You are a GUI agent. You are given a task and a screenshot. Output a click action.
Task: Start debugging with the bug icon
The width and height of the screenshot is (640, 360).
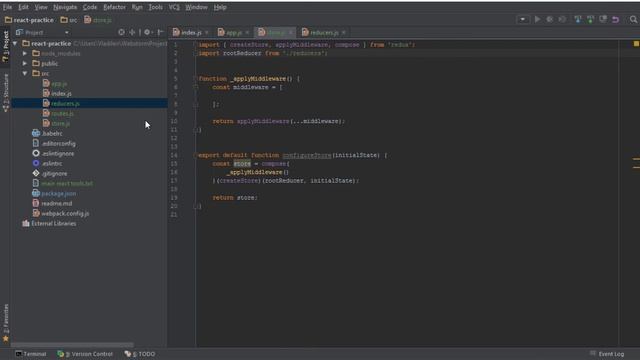550,19
